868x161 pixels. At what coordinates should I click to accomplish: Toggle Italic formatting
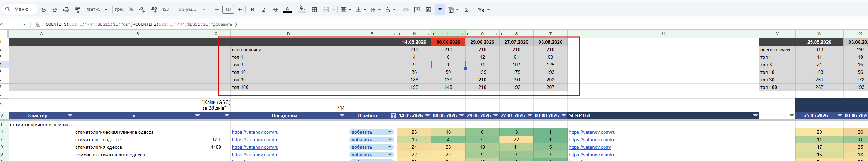(x=264, y=10)
